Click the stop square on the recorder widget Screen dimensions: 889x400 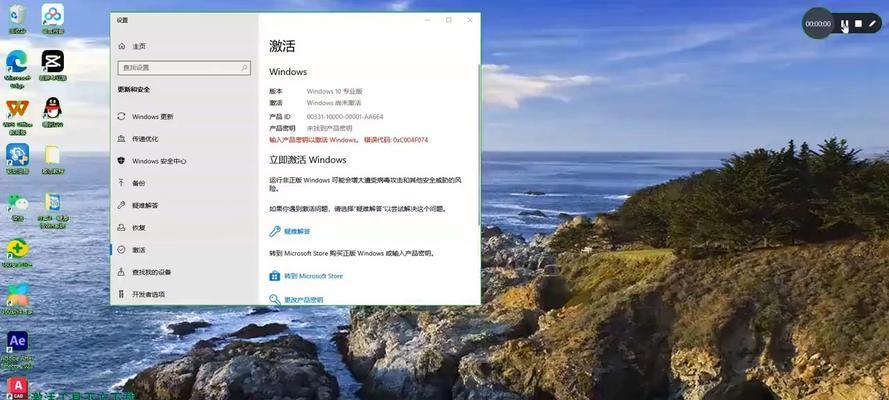(858, 24)
